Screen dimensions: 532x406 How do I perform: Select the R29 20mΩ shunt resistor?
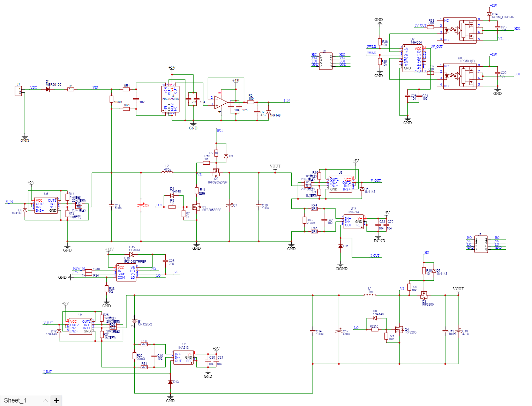pyautogui.click(x=134, y=356)
